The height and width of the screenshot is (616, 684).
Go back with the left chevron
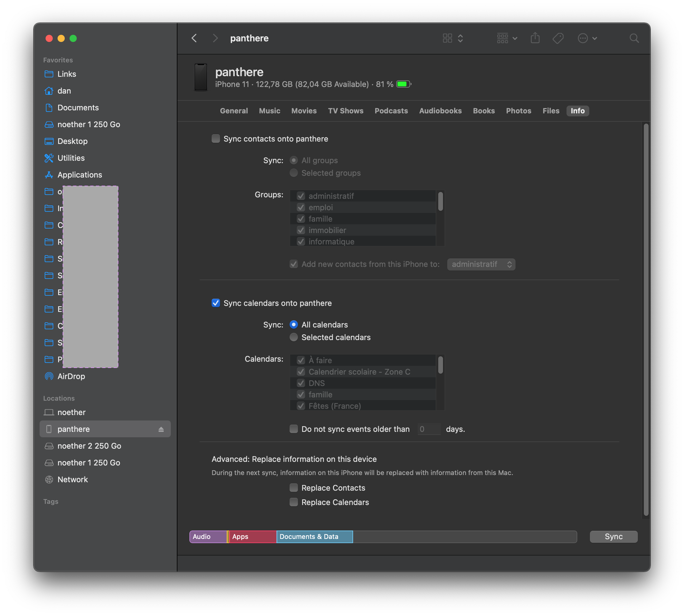[194, 38]
